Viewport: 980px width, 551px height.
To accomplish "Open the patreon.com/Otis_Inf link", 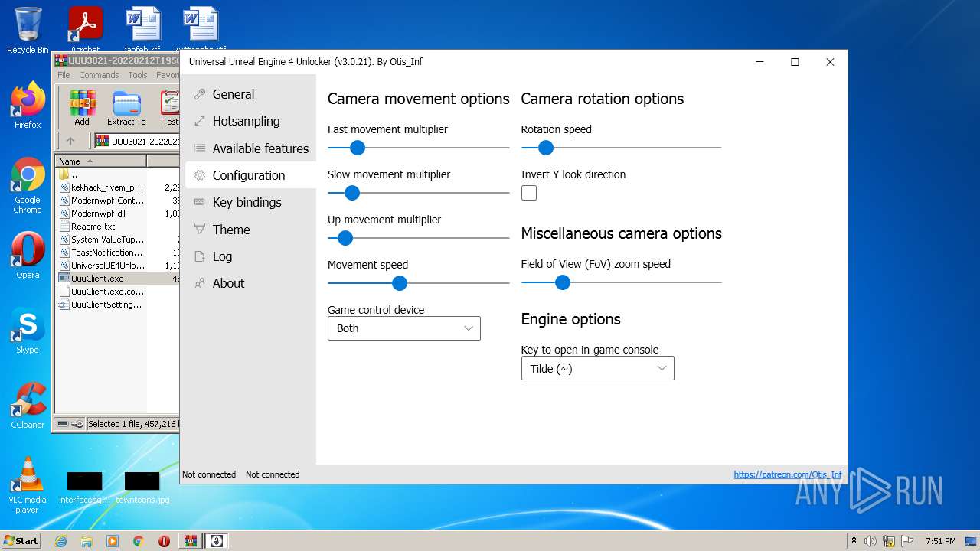I will point(788,474).
